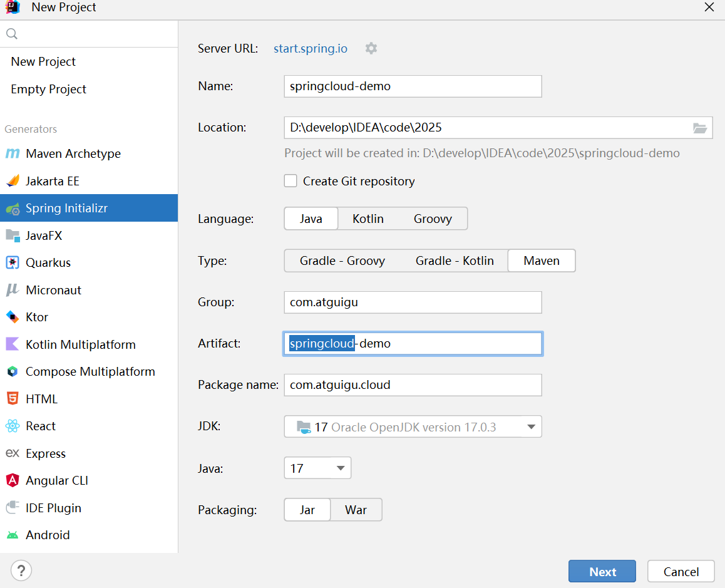Choose Express generator entry
Viewport: 725px width, 588px height.
pyautogui.click(x=89, y=453)
